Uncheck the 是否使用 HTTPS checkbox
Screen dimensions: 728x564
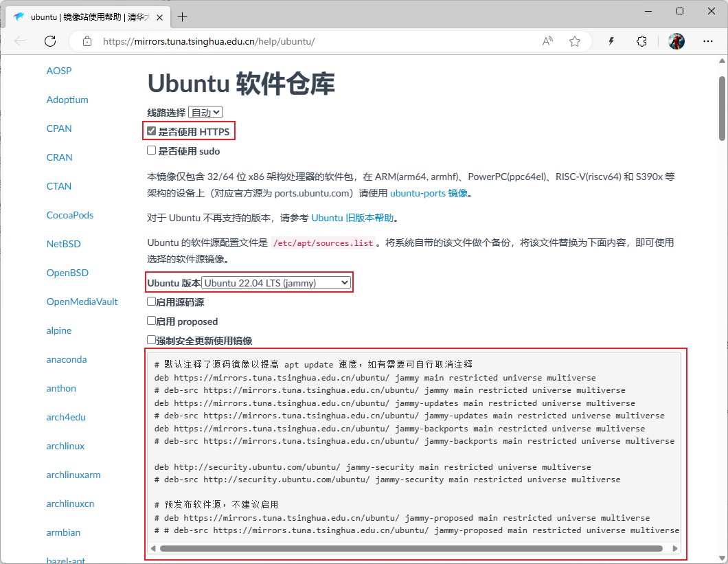tap(152, 131)
